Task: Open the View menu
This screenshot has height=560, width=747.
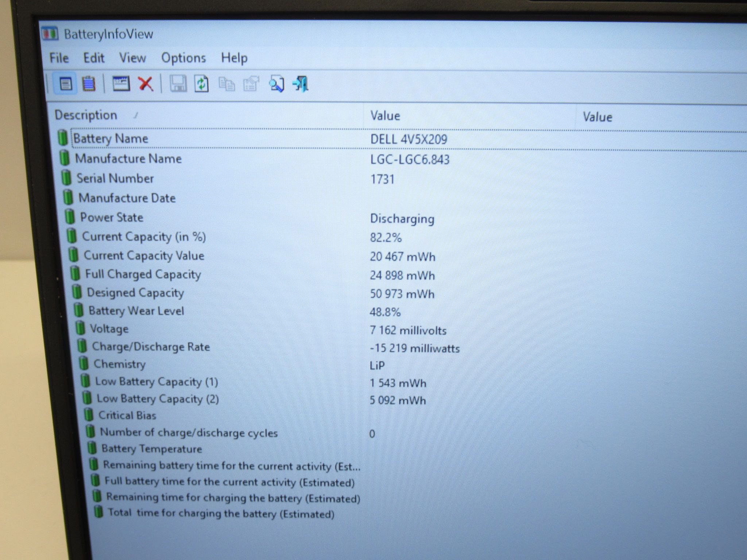Action: click(x=133, y=58)
